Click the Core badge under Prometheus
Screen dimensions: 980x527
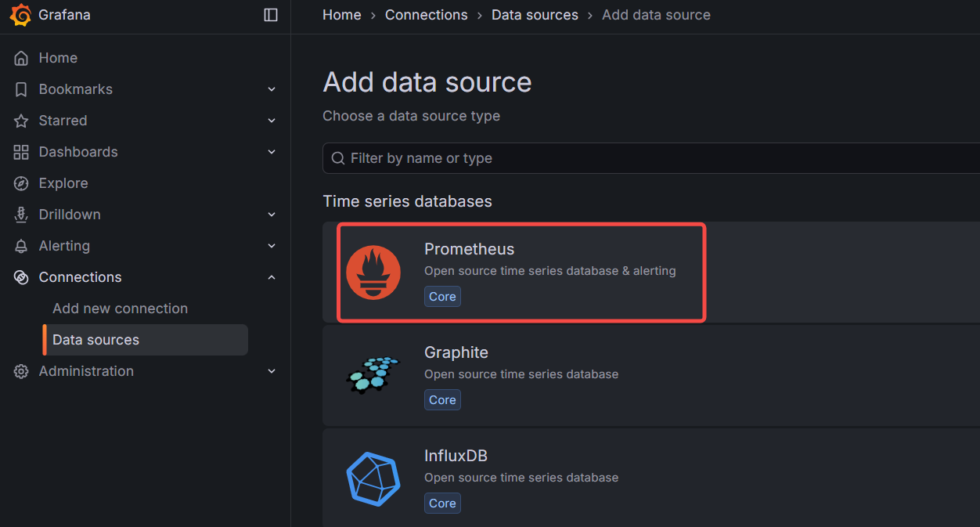click(x=442, y=297)
